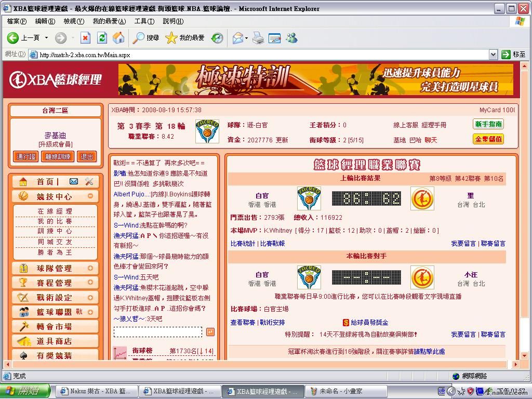Viewport: 532px width, 399px height.
Task: Open the Back button history dropdown
Action: 46,37
